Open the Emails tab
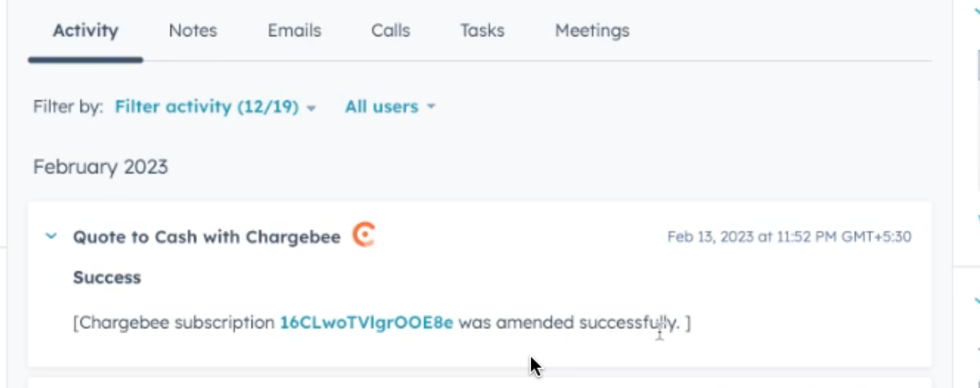Viewport: 980px width, 388px height. tap(294, 31)
